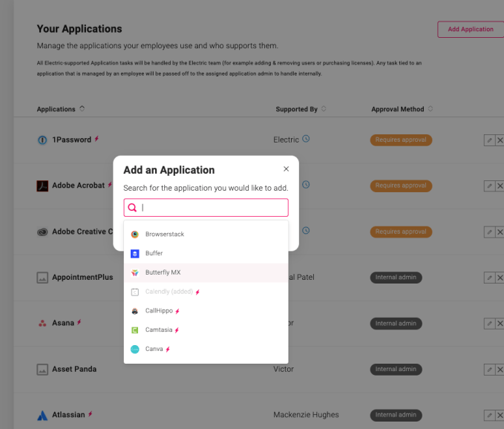Click the Atlassian logo icon
This screenshot has width=504, height=429.
[42, 415]
